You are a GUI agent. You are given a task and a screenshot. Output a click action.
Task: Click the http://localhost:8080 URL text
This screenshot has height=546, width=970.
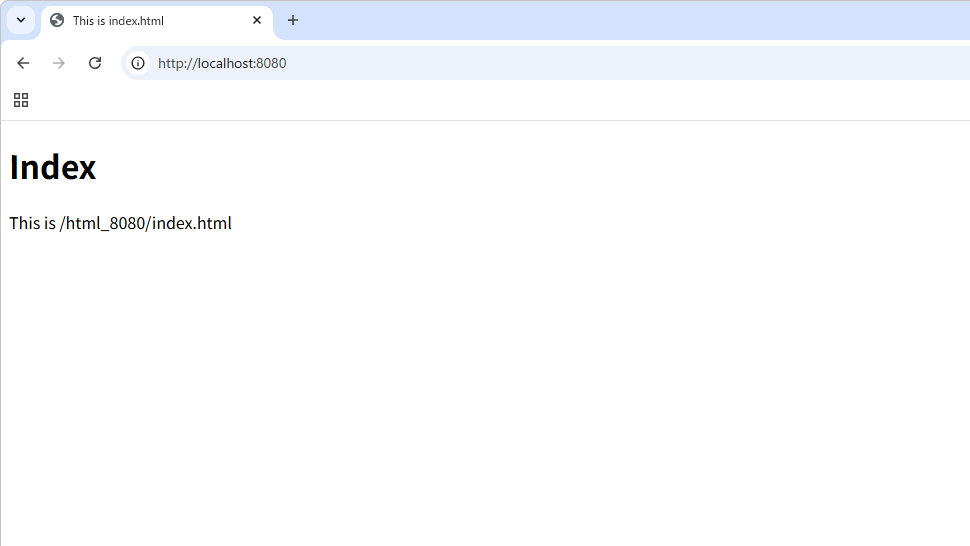[x=221, y=63]
